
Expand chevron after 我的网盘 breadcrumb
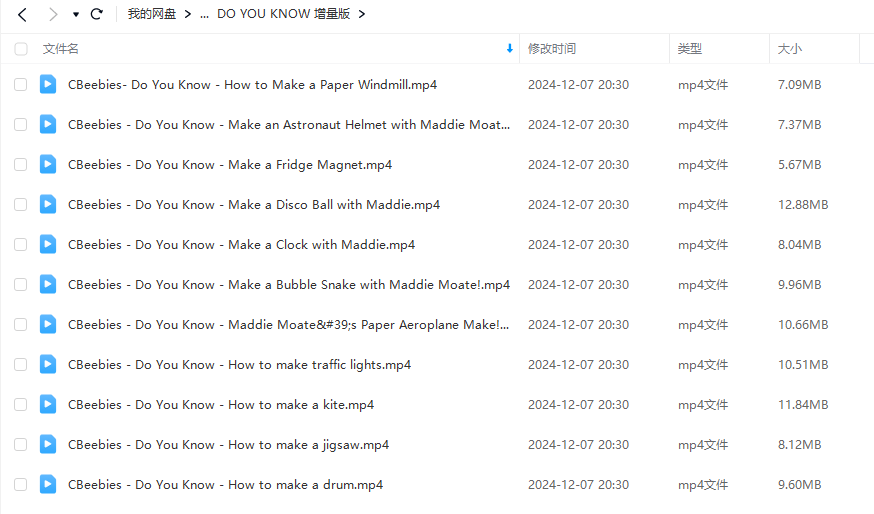click(x=188, y=14)
